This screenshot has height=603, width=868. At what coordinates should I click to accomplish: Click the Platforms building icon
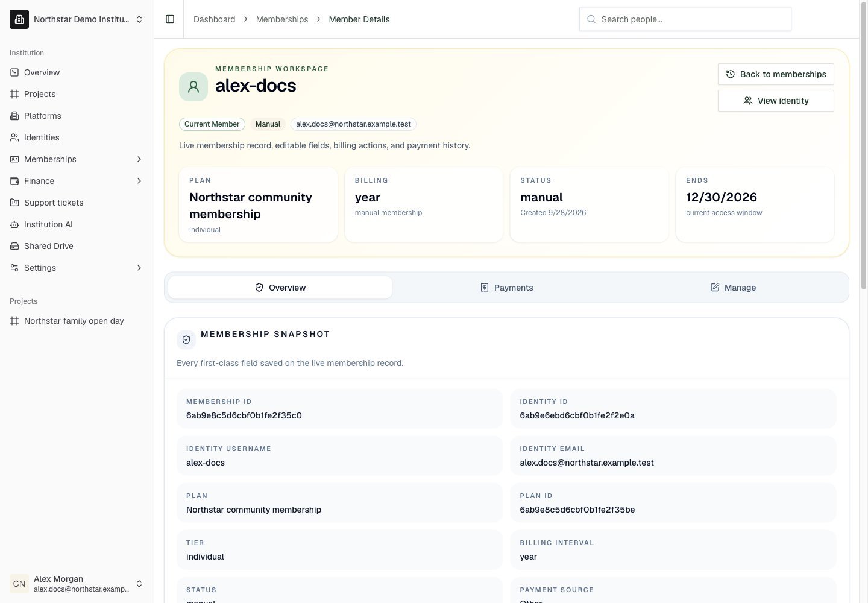click(x=14, y=116)
